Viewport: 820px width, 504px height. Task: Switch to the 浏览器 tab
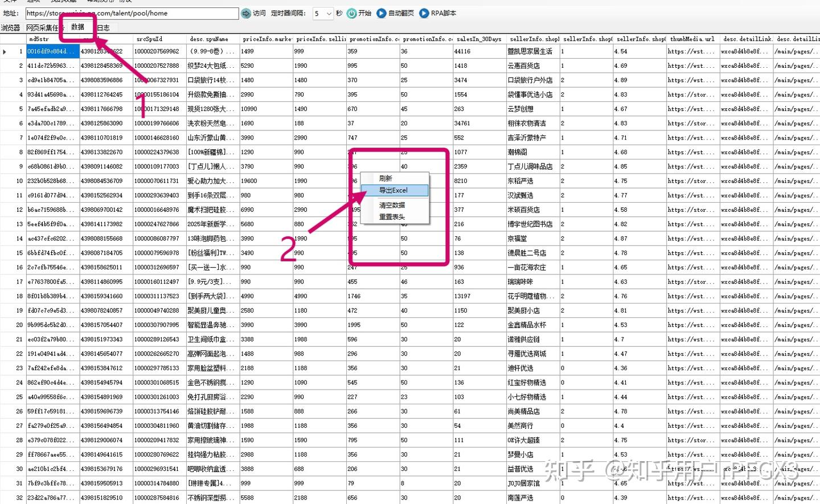(10, 27)
